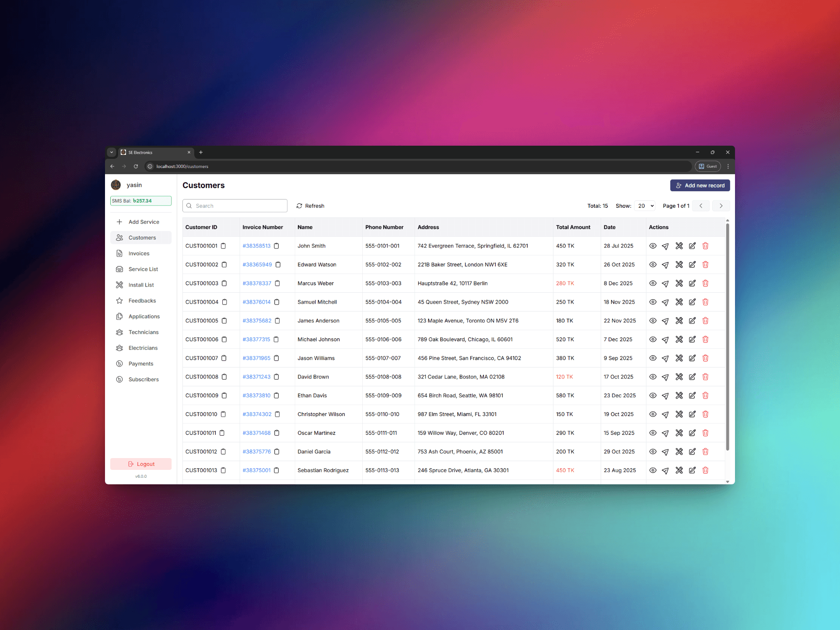Open invoice #38358513 link
This screenshot has width=840, height=630.
pyautogui.click(x=257, y=246)
